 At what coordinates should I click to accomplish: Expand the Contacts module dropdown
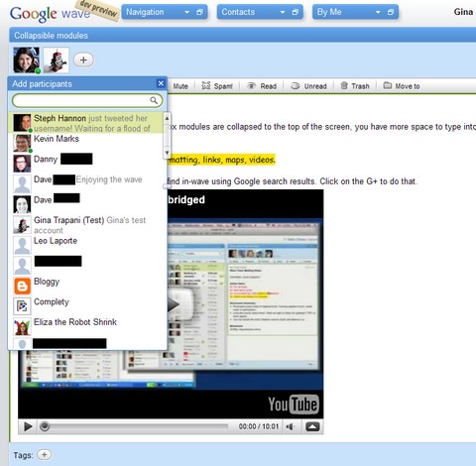283,12
